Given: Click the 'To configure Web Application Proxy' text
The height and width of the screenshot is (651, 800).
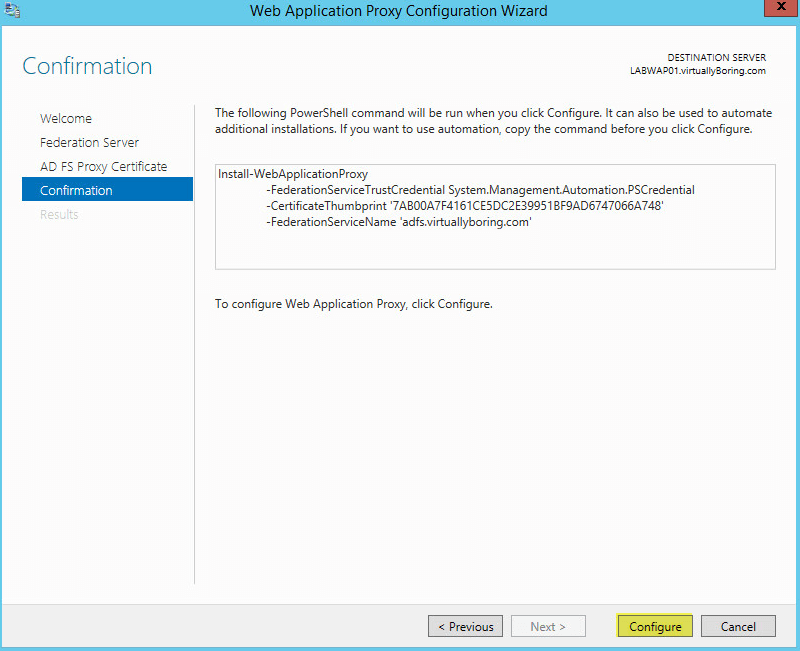Looking at the screenshot, I should [354, 304].
